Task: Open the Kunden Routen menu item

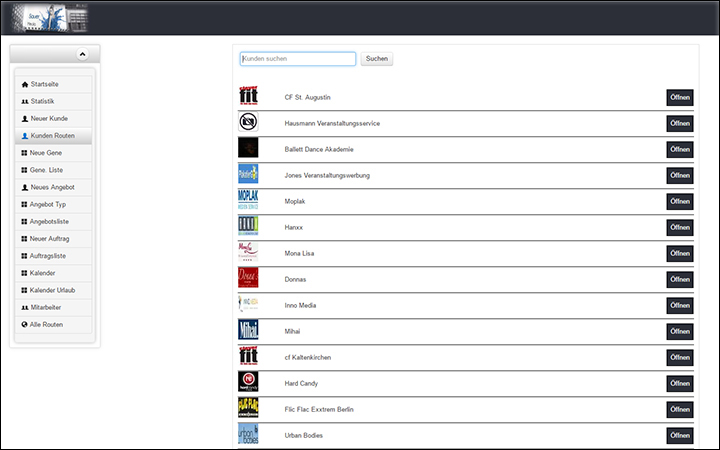Action: tap(54, 135)
